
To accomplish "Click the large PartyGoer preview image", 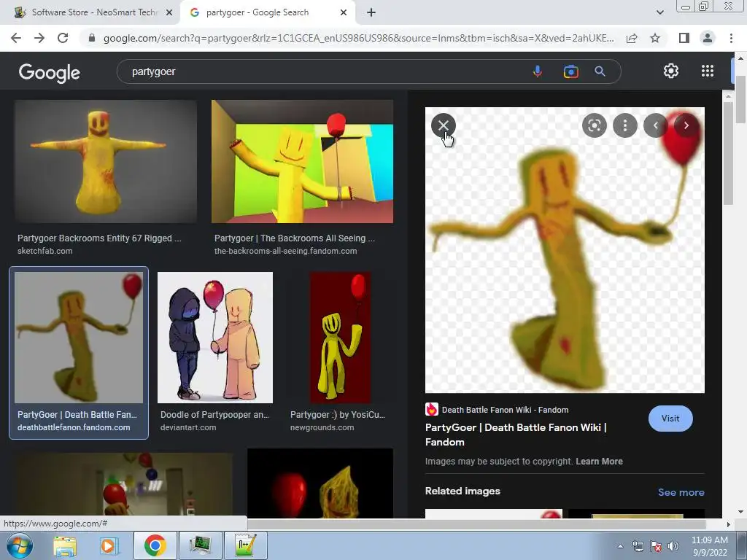I will [x=565, y=250].
